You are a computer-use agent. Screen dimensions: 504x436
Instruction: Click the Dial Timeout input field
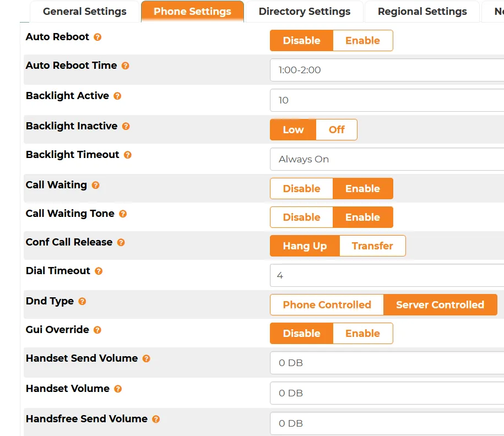coord(387,275)
